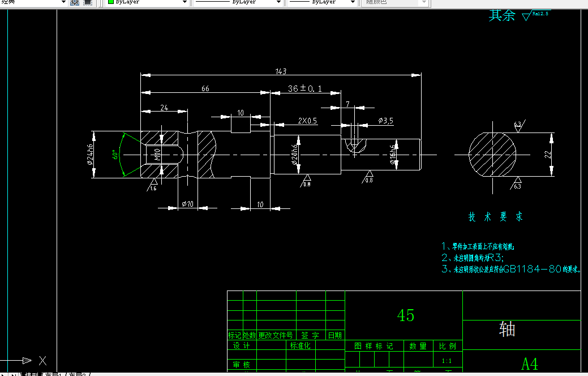
Task: Select the 设计 label in title block
Action: coord(241,345)
